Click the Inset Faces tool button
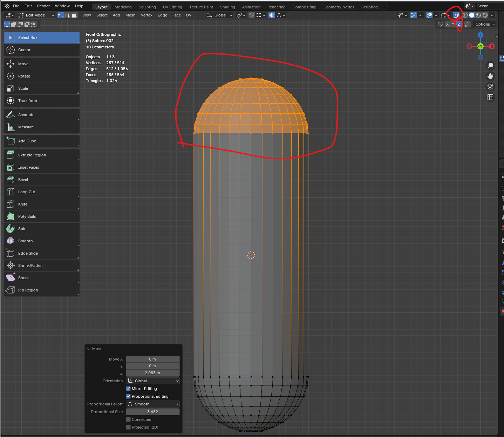The image size is (504, 437). 28,167
